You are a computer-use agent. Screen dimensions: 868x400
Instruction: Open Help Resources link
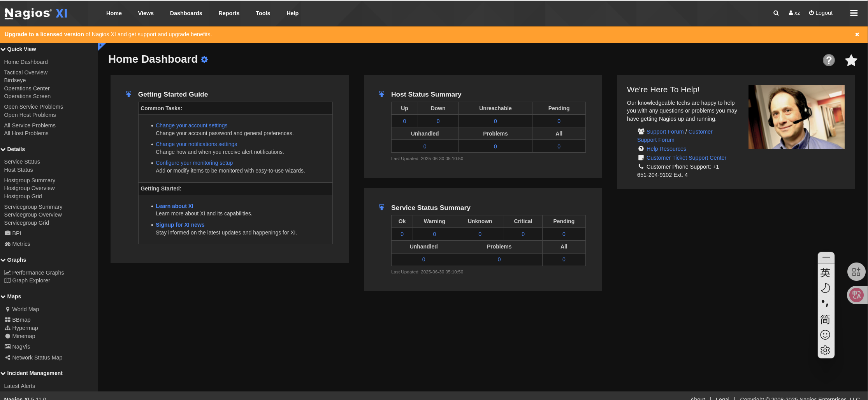coord(666,149)
